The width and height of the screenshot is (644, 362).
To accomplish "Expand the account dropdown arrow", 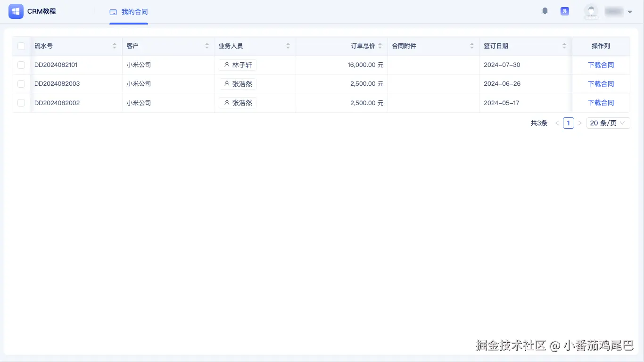I will point(630,12).
